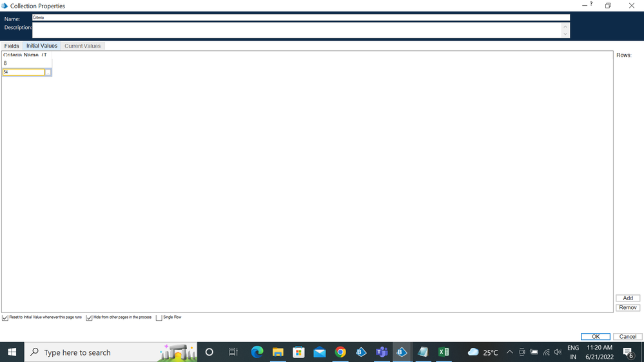
Task: Click the Criteria Name column header
Action: [x=26, y=55]
